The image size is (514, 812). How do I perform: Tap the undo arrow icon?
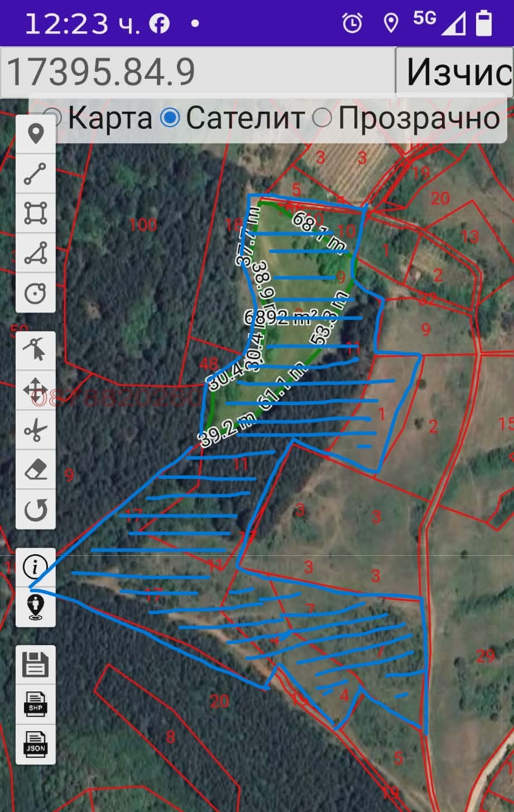pyautogui.click(x=36, y=510)
